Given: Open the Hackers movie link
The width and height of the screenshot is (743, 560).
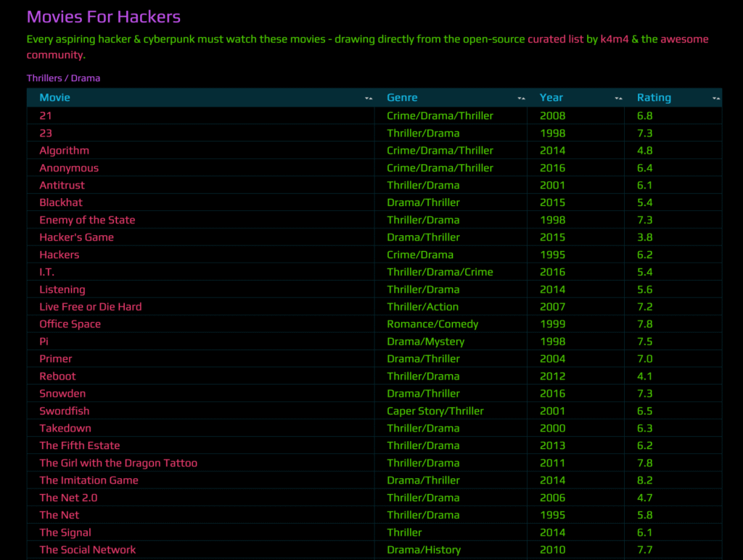Looking at the screenshot, I should click(59, 255).
